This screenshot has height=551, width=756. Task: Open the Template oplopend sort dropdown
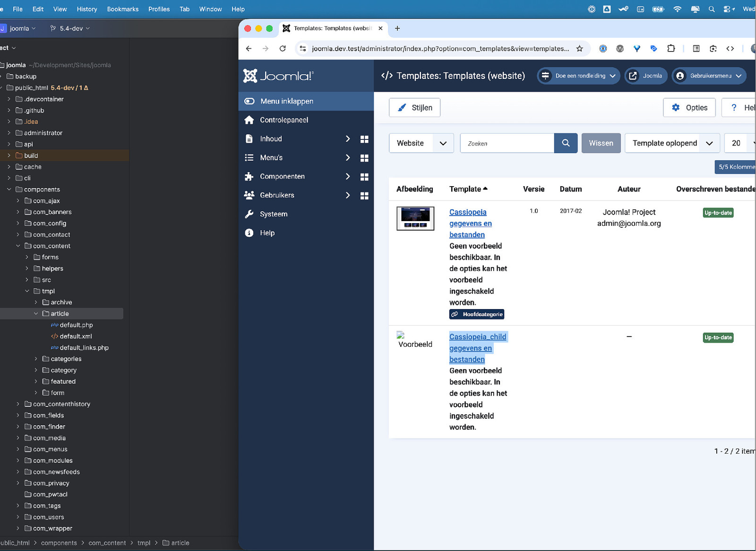tap(672, 143)
